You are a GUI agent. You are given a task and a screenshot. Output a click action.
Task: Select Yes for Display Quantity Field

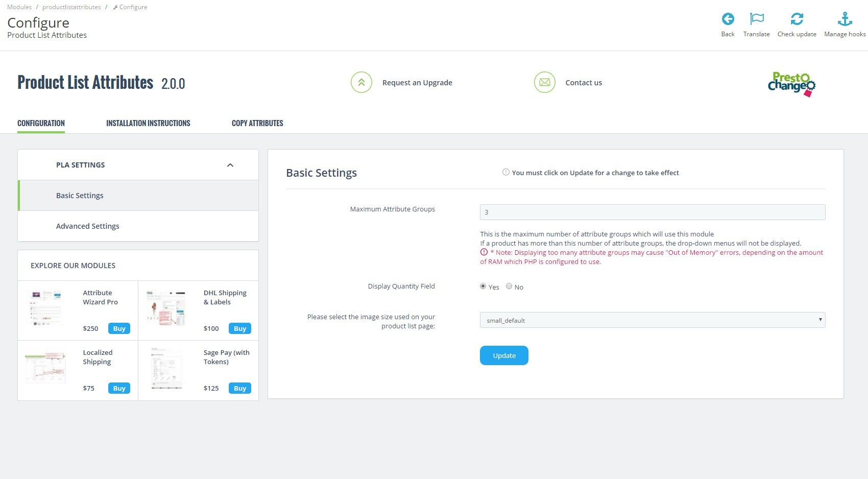[x=483, y=286]
